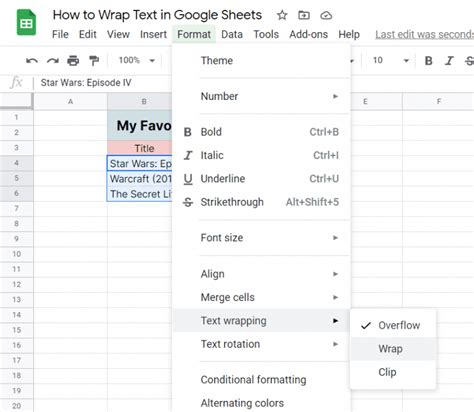Open the Add-ons menu
Image resolution: width=474 pixels, height=412 pixels.
click(309, 34)
